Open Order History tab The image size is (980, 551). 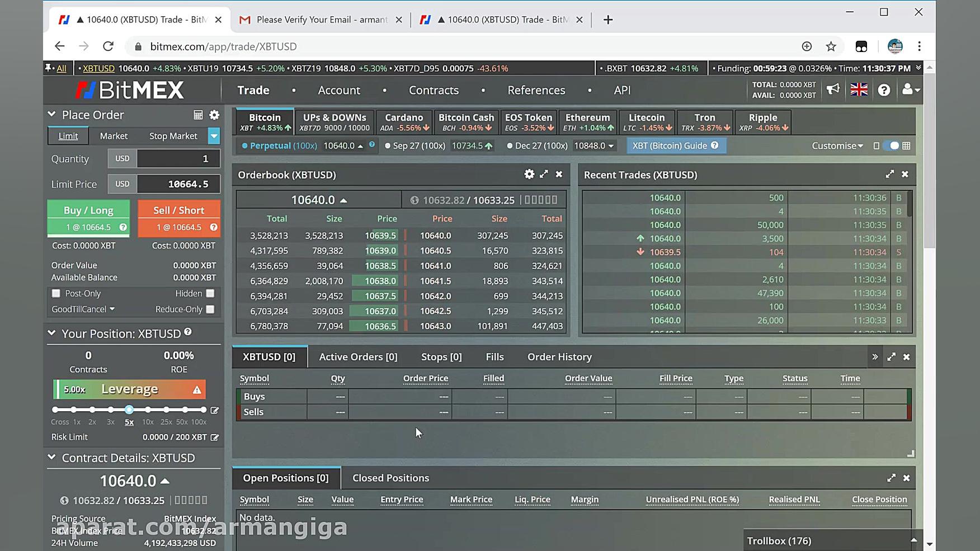pos(559,357)
